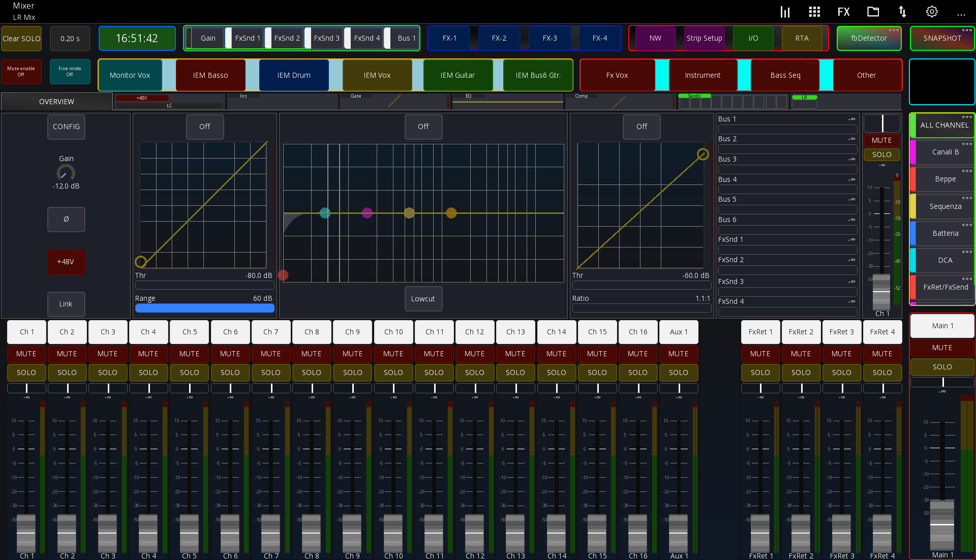Viewport: 976px width, 560px height.
Task: Mute channel Ch 5
Action: [x=189, y=353]
